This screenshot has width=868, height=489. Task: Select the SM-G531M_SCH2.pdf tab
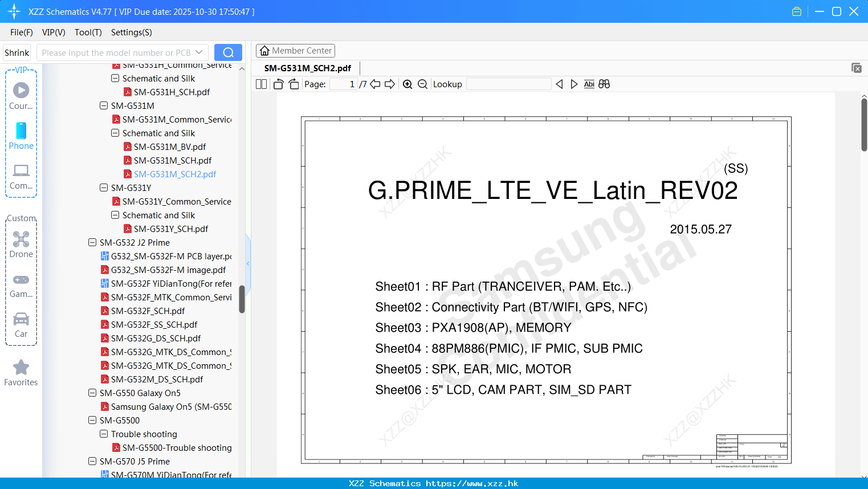coord(308,68)
